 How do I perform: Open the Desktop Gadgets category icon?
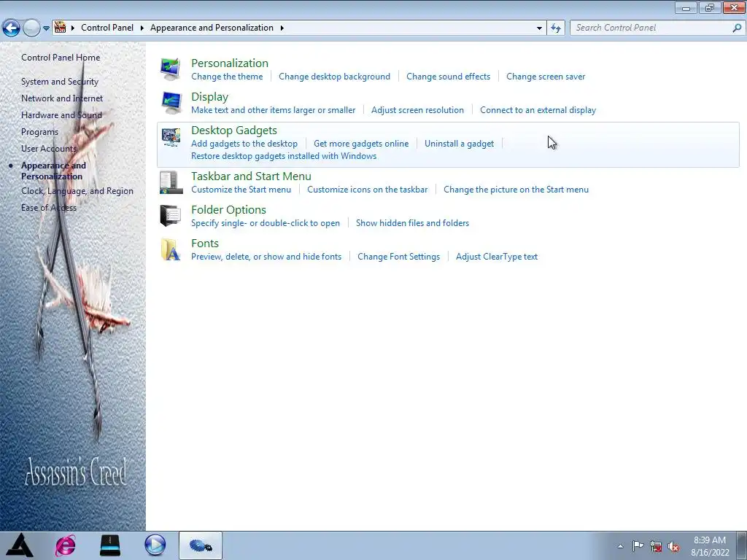171,136
